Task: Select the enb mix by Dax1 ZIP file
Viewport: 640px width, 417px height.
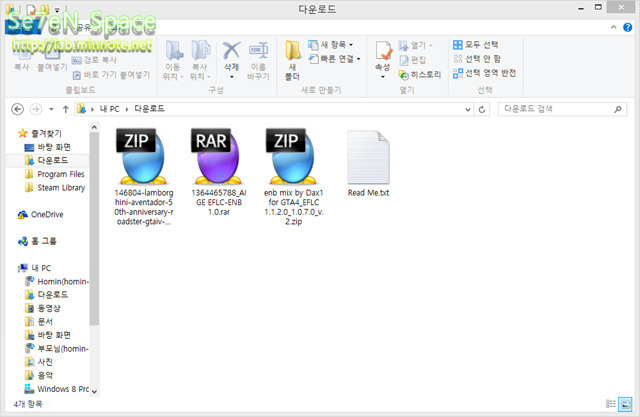Action: 293,177
